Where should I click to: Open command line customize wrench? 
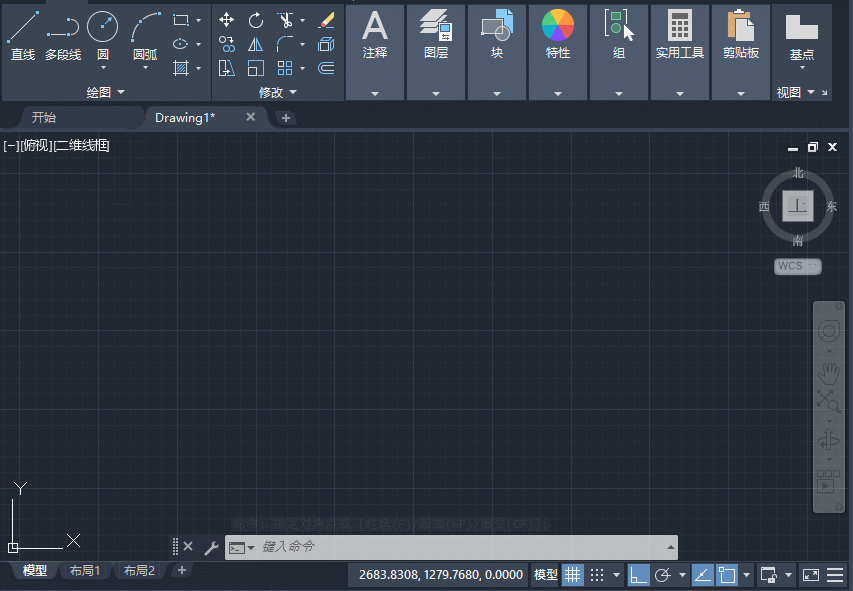pos(211,547)
